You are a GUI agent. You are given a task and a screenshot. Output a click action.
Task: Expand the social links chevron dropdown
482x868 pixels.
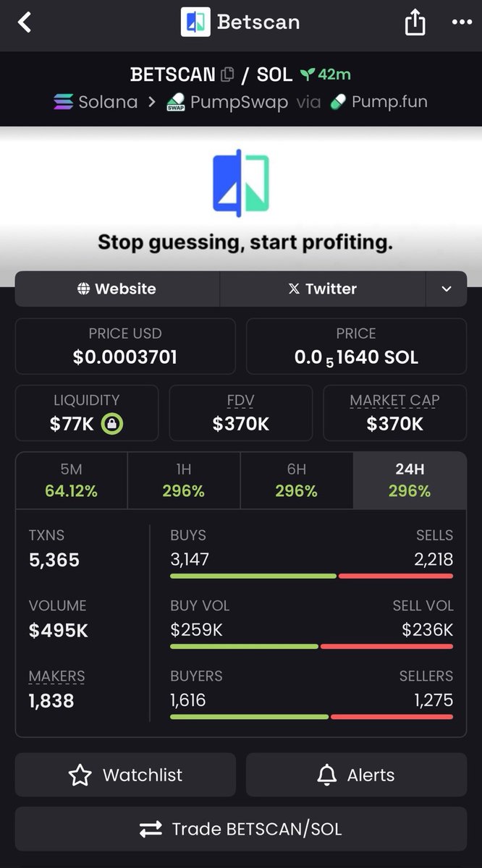pyautogui.click(x=447, y=289)
